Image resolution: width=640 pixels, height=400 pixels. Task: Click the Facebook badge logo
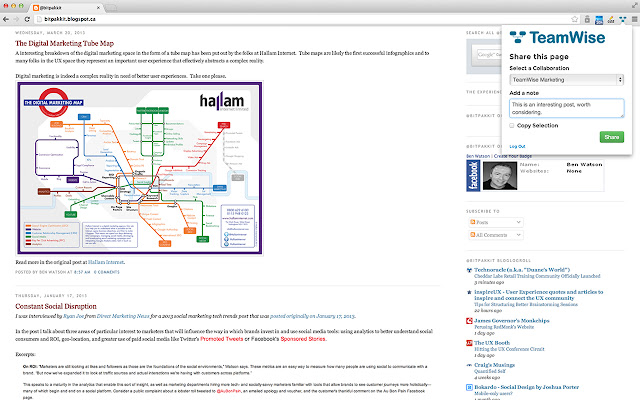point(473,176)
